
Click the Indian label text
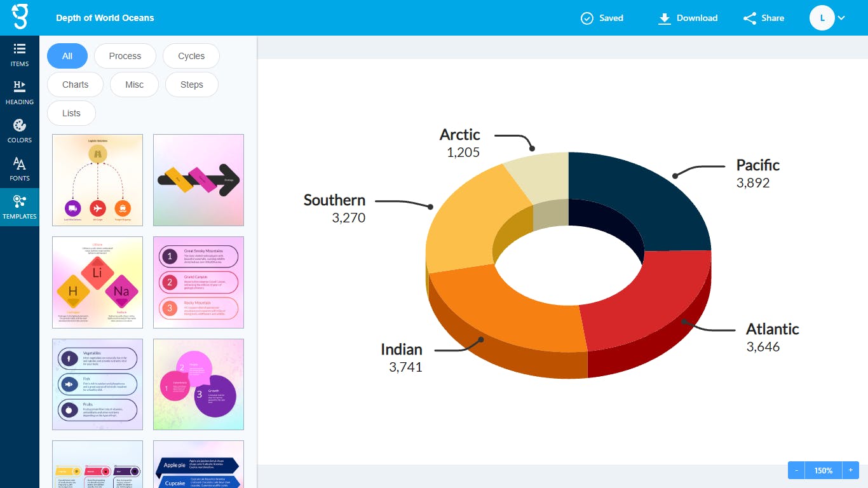[402, 349]
